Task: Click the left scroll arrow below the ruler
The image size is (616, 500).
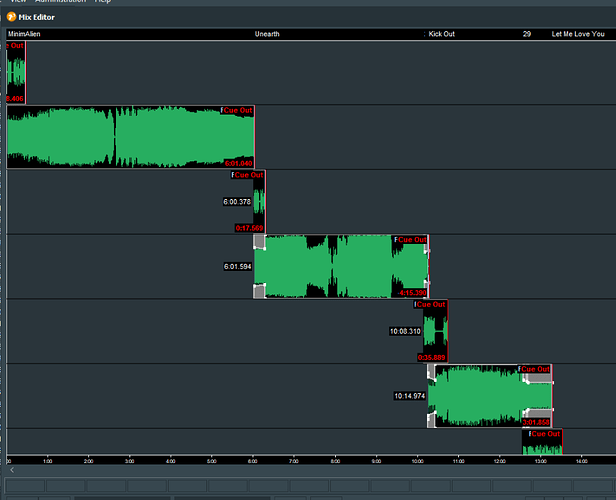Action: tap(12, 470)
